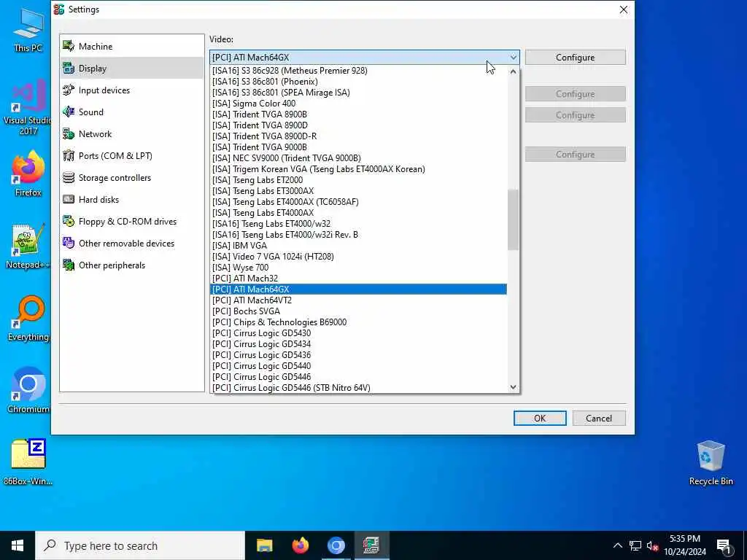Go to the Sound settings category
The height and width of the screenshot is (560, 747).
click(x=132, y=112)
